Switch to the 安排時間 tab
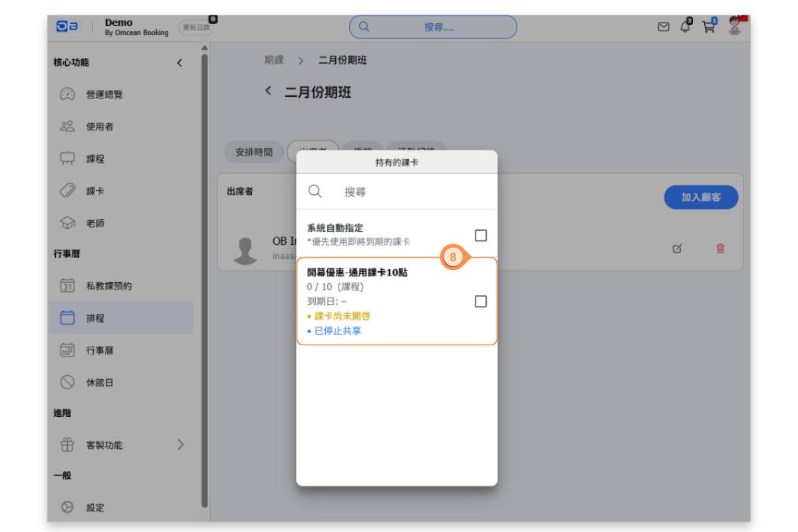This screenshot has width=798, height=532. click(253, 152)
